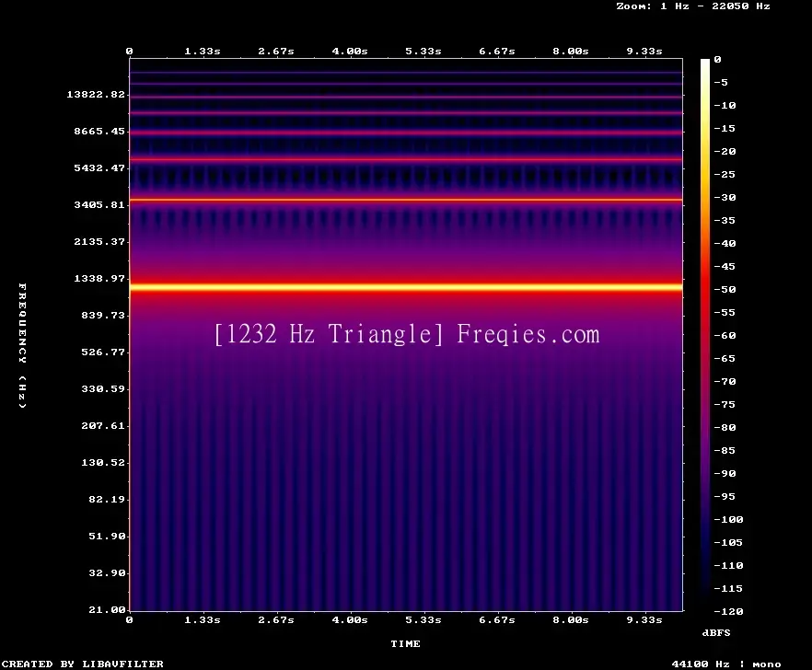Select 1.33s on the bottom time axis

coord(203,619)
